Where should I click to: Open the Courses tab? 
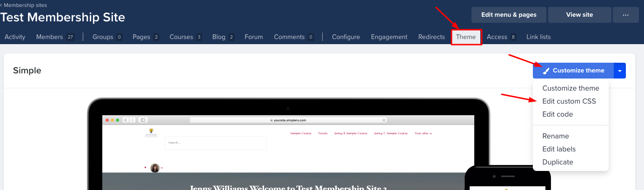tap(186, 37)
